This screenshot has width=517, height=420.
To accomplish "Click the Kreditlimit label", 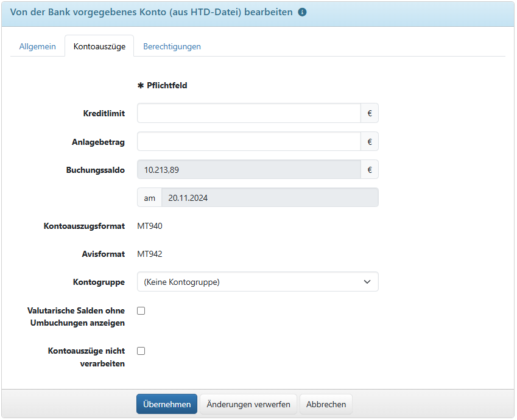I will click(104, 113).
